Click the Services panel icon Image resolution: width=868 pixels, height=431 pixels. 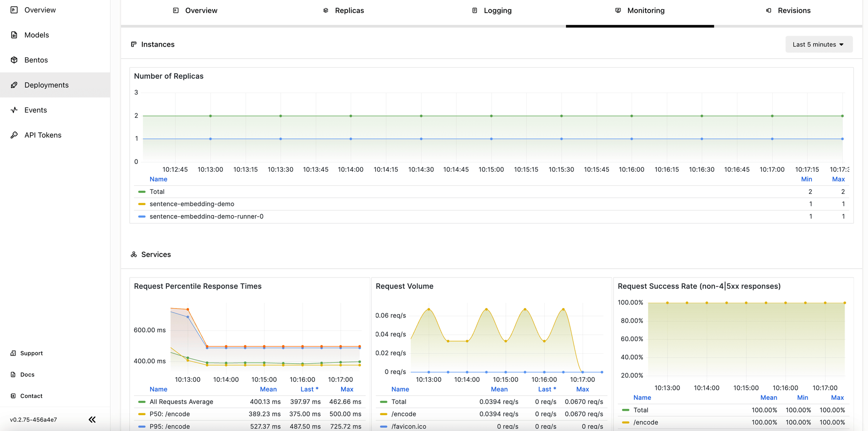pyautogui.click(x=133, y=254)
